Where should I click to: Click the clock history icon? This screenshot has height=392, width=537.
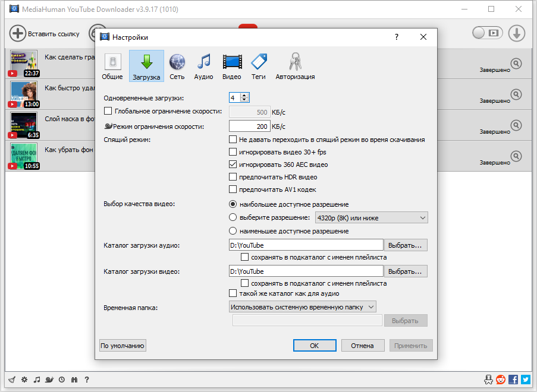click(62, 379)
